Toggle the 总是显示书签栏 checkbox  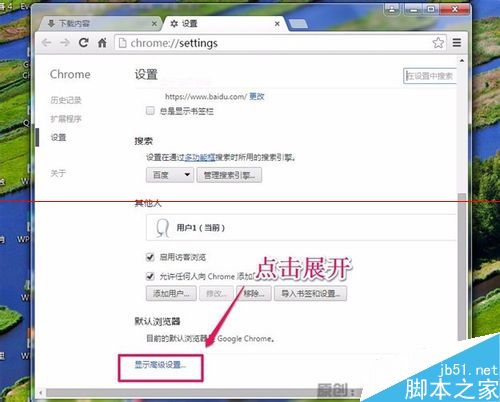click(150, 111)
